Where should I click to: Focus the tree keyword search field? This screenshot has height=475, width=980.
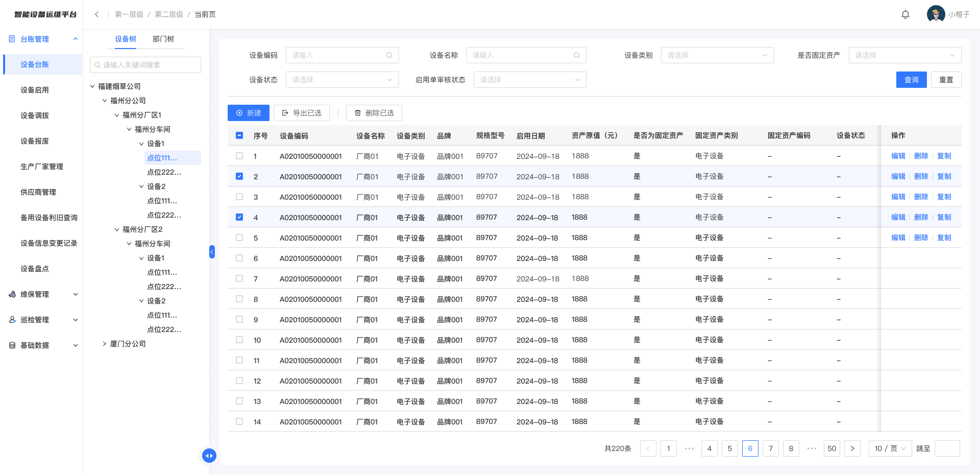point(145,65)
